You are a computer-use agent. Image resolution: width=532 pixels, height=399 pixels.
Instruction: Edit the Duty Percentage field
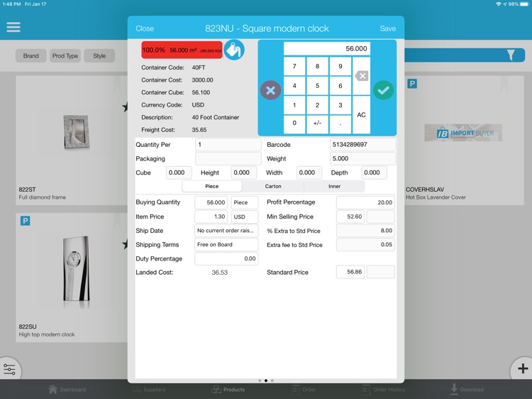(x=226, y=258)
